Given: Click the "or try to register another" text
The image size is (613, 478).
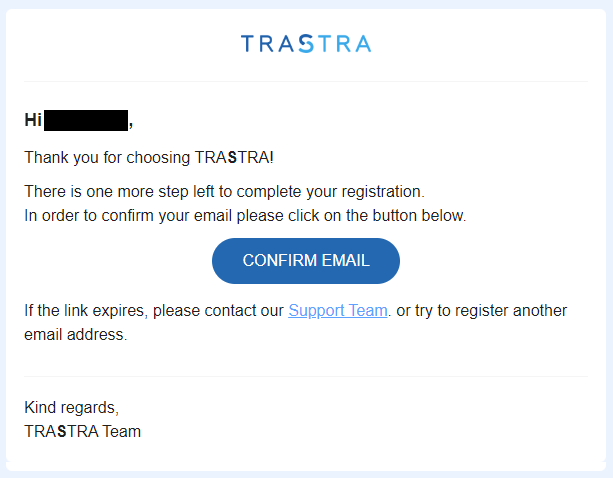Looking at the screenshot, I should (482, 311).
